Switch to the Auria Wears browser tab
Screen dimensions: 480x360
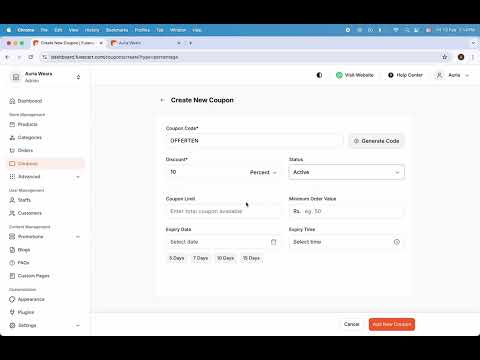[146, 43]
